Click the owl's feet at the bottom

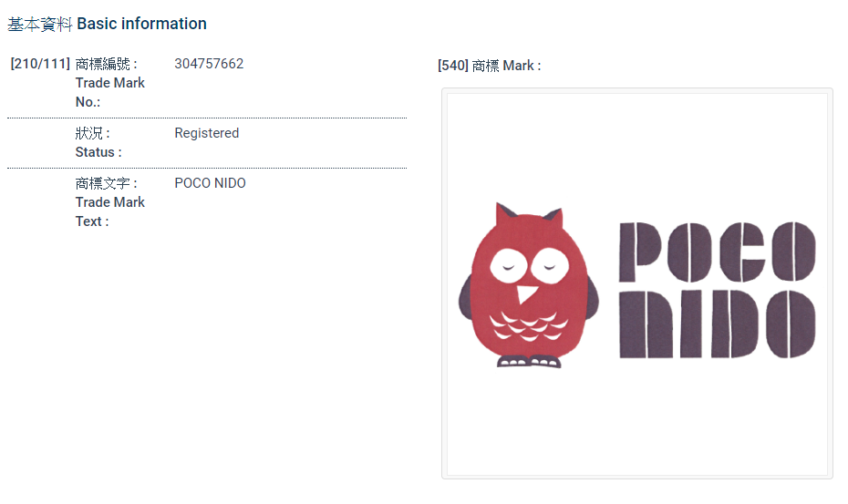tap(529, 361)
